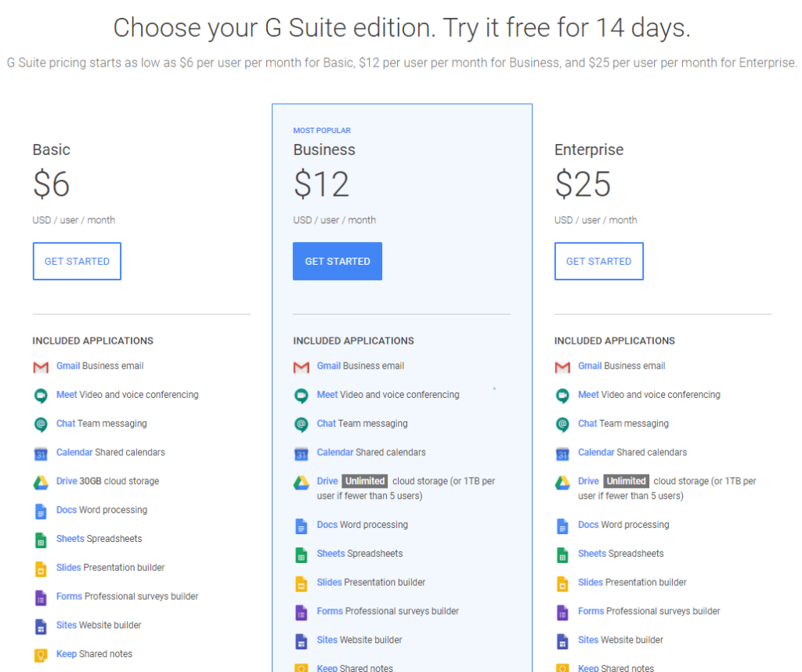
Task: Click the Slides icon in the Basic plan
Action: pyautogui.click(x=41, y=569)
